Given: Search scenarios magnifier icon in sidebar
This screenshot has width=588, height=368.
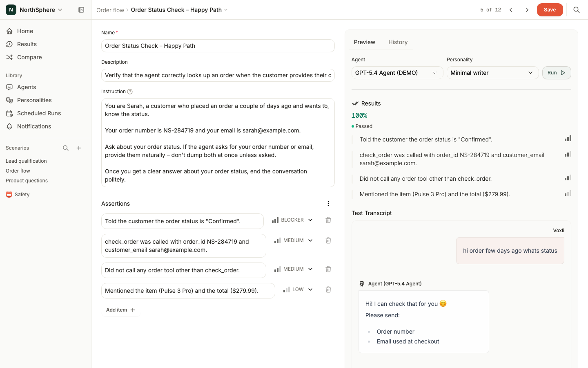Looking at the screenshot, I should point(66,148).
